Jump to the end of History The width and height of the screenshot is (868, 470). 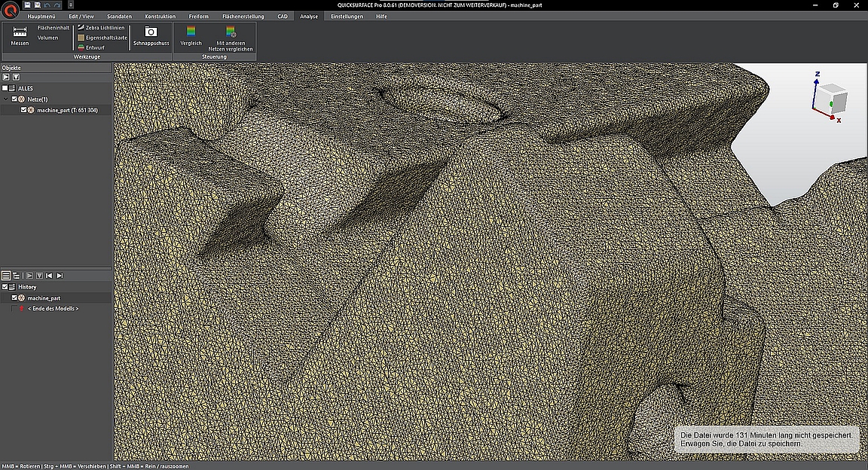pos(60,276)
